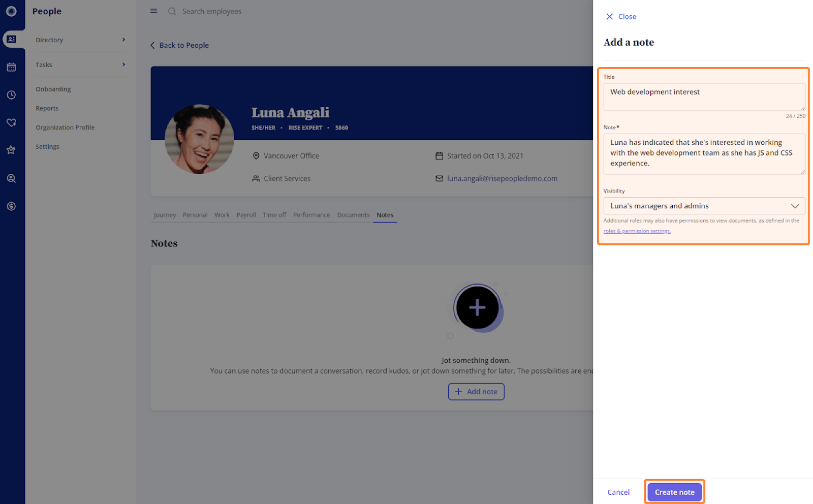
Task: Click 'Vancouver Office' text
Action: [x=291, y=156]
